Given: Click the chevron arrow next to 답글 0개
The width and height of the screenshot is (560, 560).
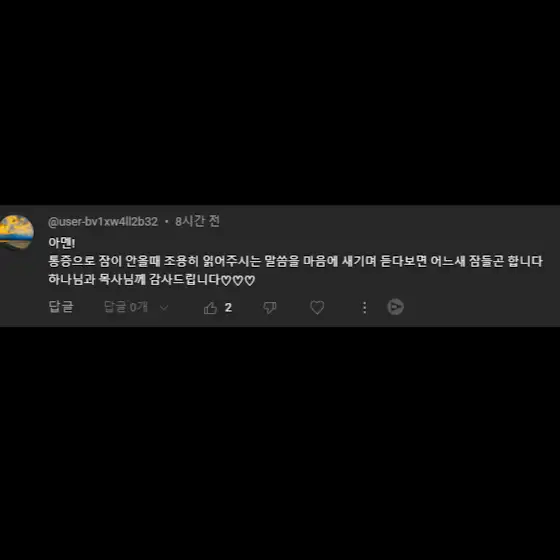Looking at the screenshot, I should point(164,308).
